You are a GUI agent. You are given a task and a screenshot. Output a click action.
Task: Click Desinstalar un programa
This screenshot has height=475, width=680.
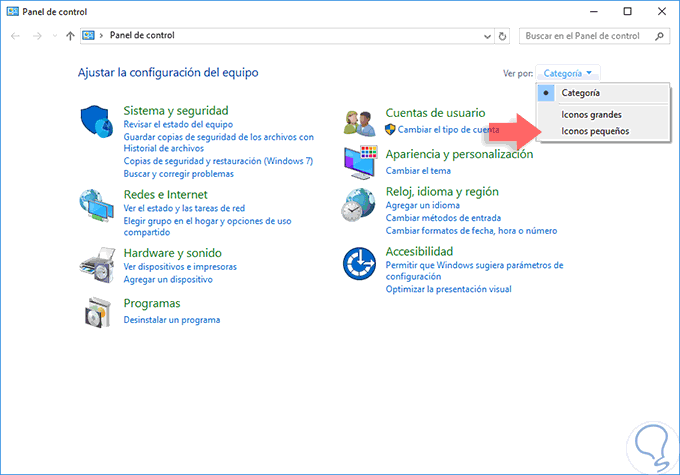click(171, 320)
